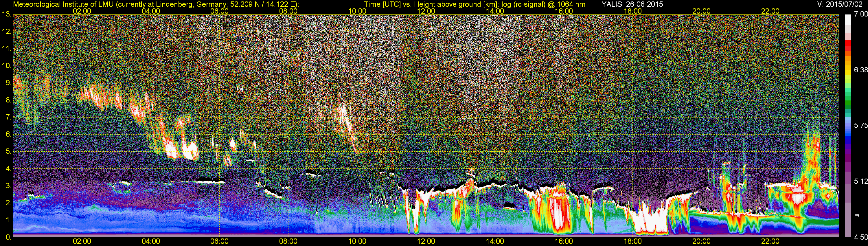Screen dimensions: 868x246
Task: Select the 08:00 label on the bottom time axis
Action: pyautogui.click(x=288, y=241)
